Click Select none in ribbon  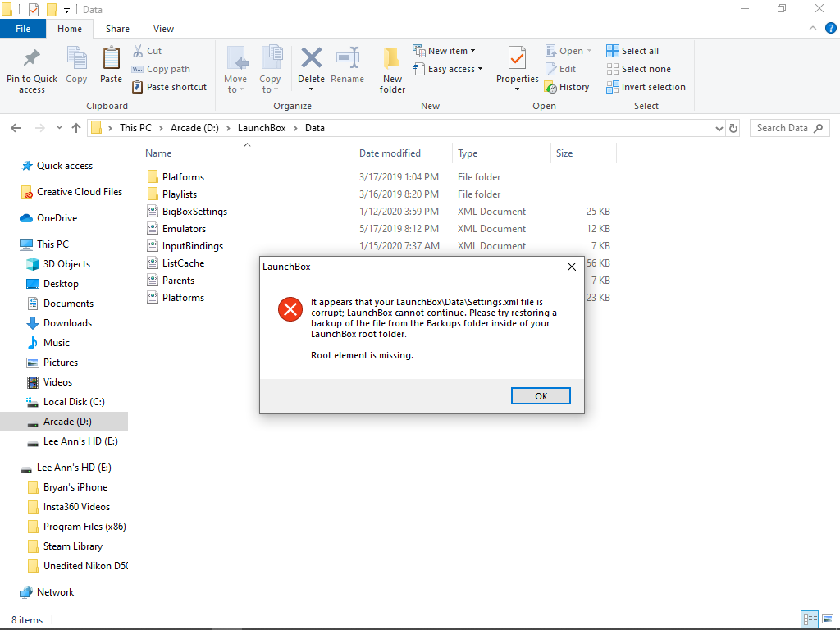[638, 69]
